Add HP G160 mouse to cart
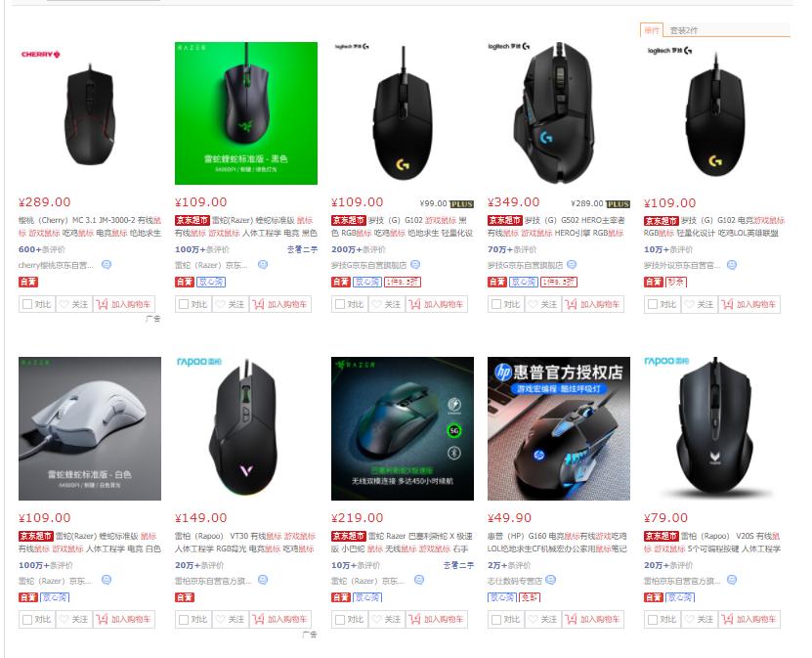Image resolution: width=812 pixels, height=658 pixels. 593,619
